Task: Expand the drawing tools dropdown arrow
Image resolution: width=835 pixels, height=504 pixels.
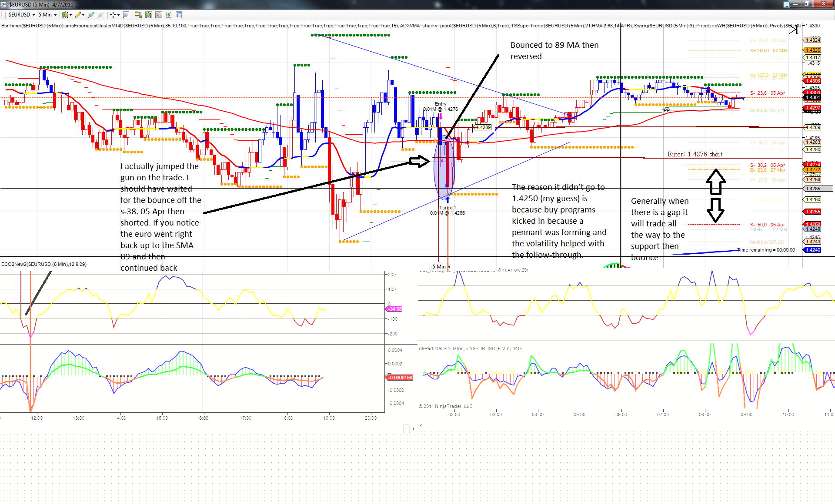Action: coord(83,15)
